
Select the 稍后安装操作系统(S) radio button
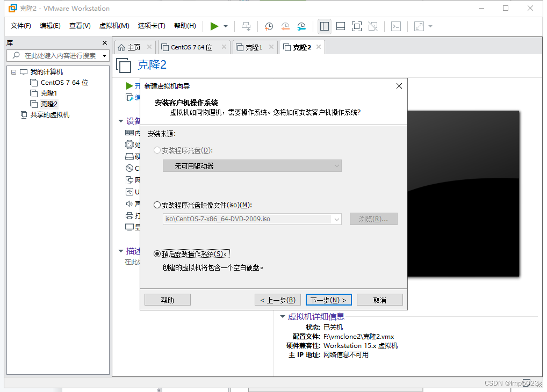(157, 254)
